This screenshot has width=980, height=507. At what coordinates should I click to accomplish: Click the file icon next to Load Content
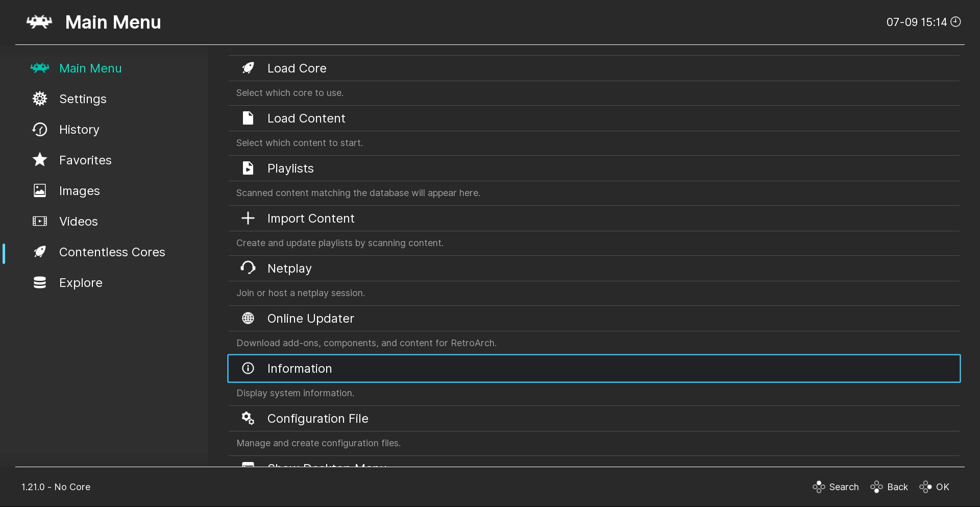click(248, 118)
